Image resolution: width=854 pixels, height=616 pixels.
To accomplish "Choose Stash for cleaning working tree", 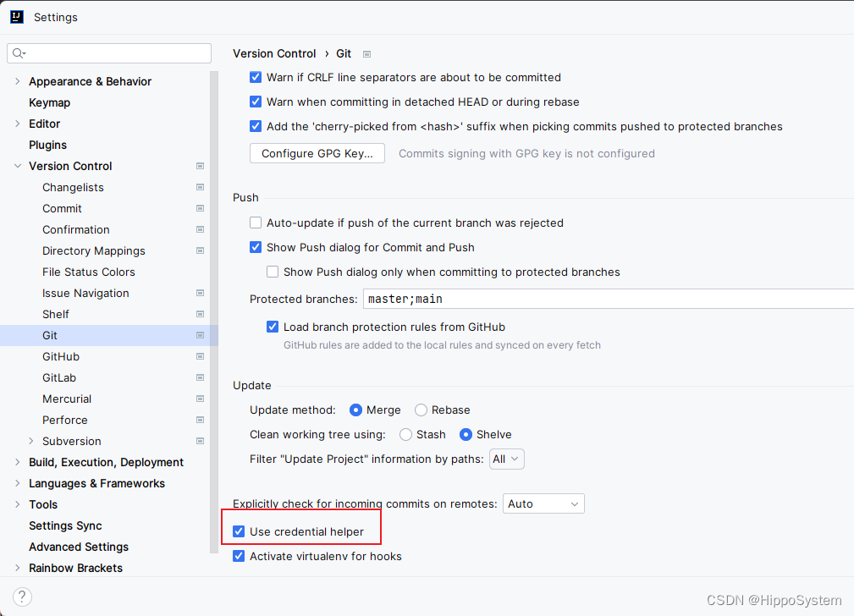I will (405, 435).
